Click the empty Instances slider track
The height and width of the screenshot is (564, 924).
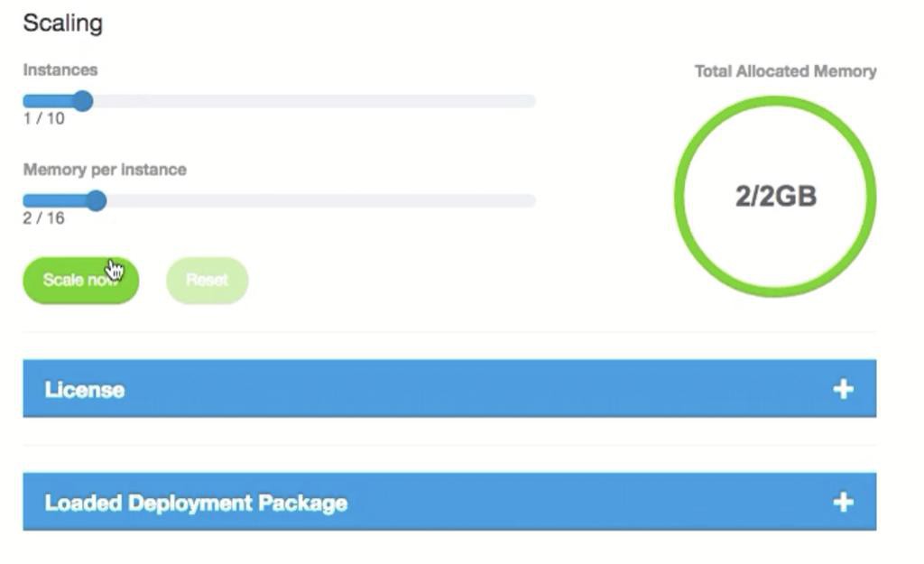[316, 101]
